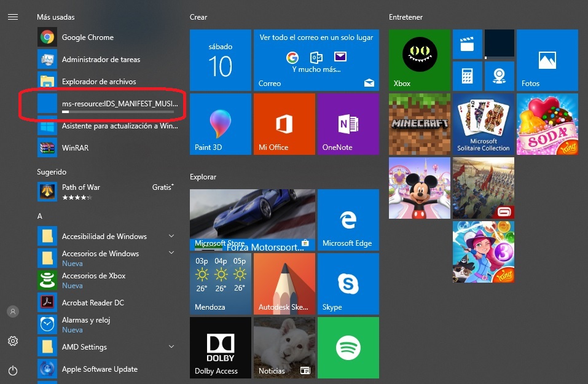Launch Skype tile
Viewport: 588px width, 384px height.
click(x=348, y=284)
